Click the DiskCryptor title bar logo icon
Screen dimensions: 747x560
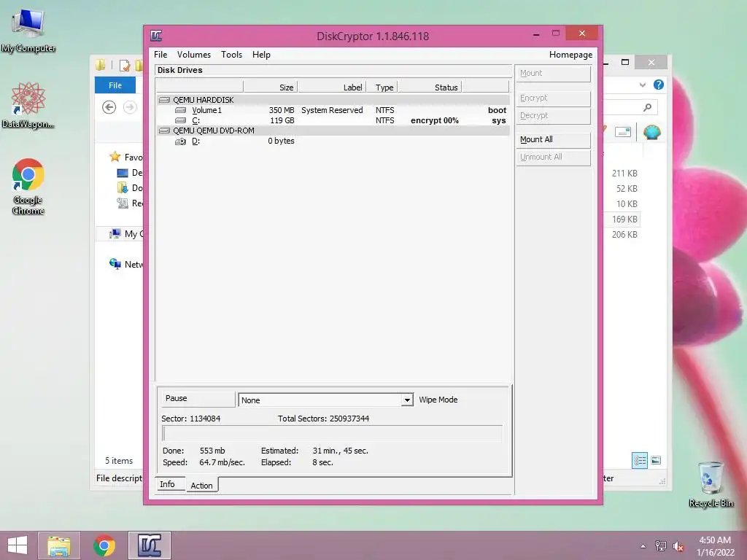(x=156, y=36)
